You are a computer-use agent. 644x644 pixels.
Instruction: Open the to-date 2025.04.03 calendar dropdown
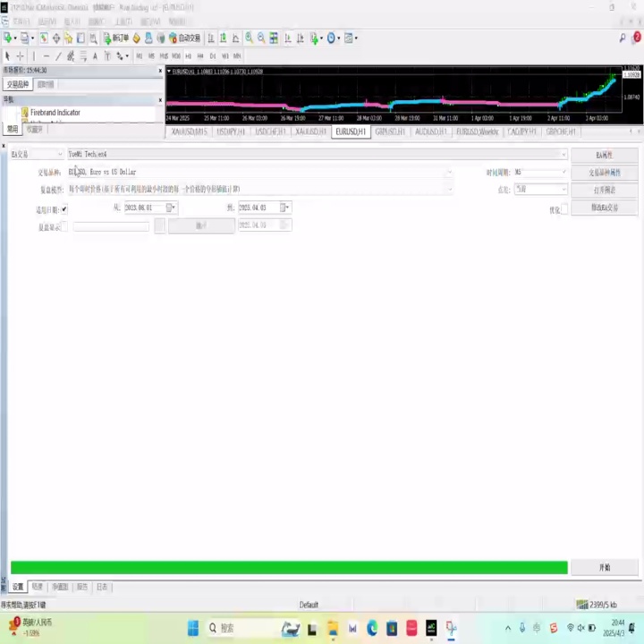285,208
